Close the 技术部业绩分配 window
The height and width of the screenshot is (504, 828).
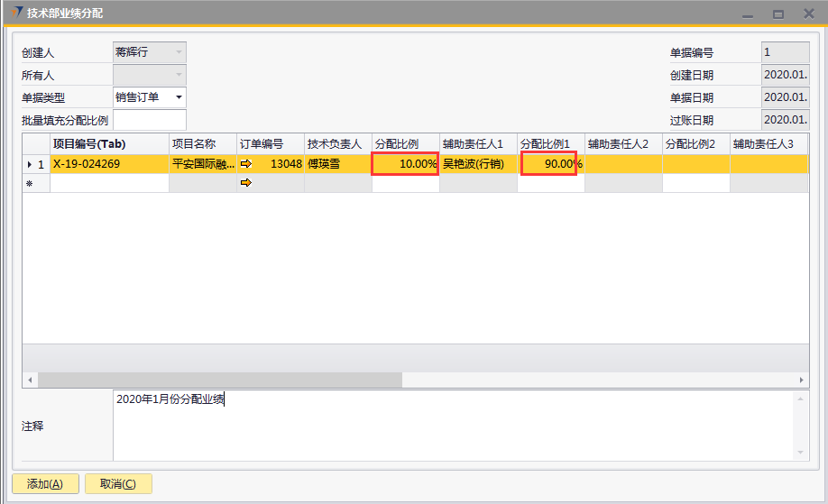point(807,14)
